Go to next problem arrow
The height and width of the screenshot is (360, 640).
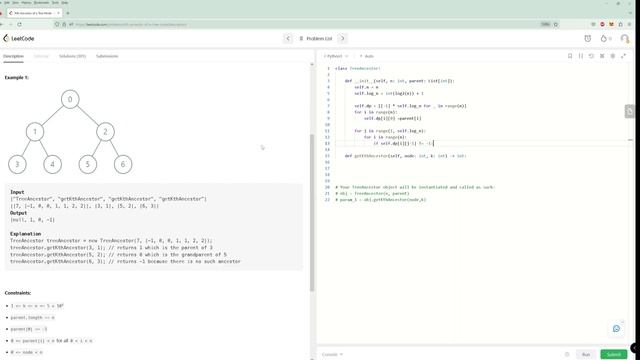(342, 38)
